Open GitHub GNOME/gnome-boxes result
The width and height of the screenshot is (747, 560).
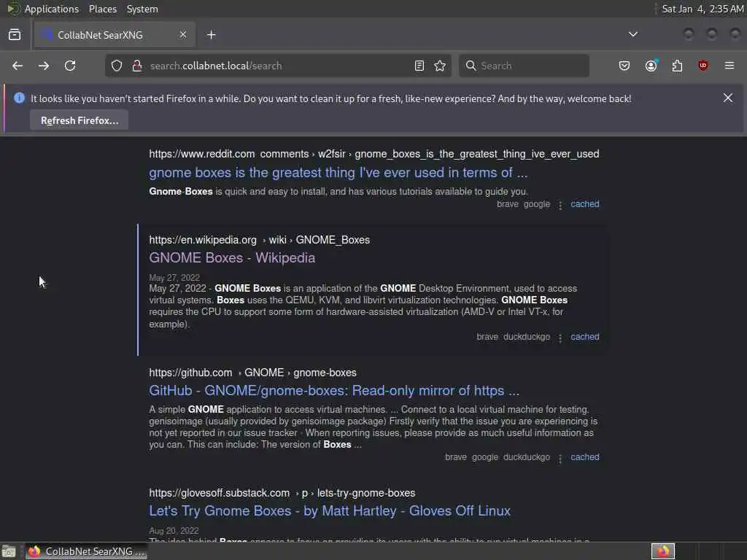point(334,391)
